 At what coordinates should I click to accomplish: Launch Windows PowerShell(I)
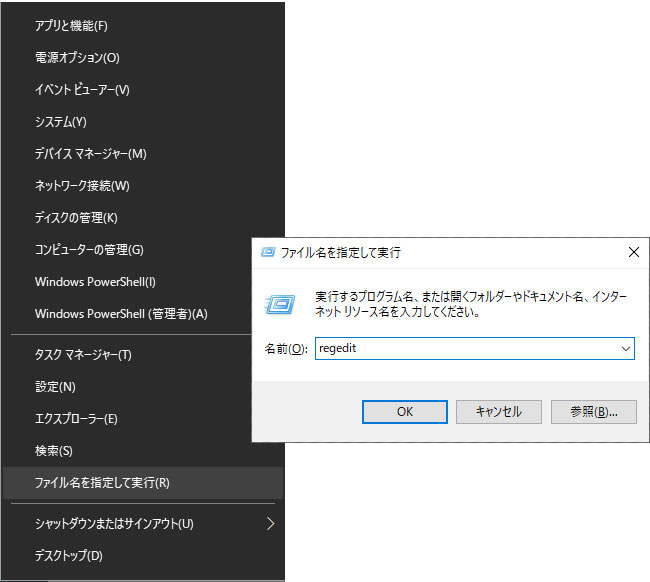click(x=126, y=282)
